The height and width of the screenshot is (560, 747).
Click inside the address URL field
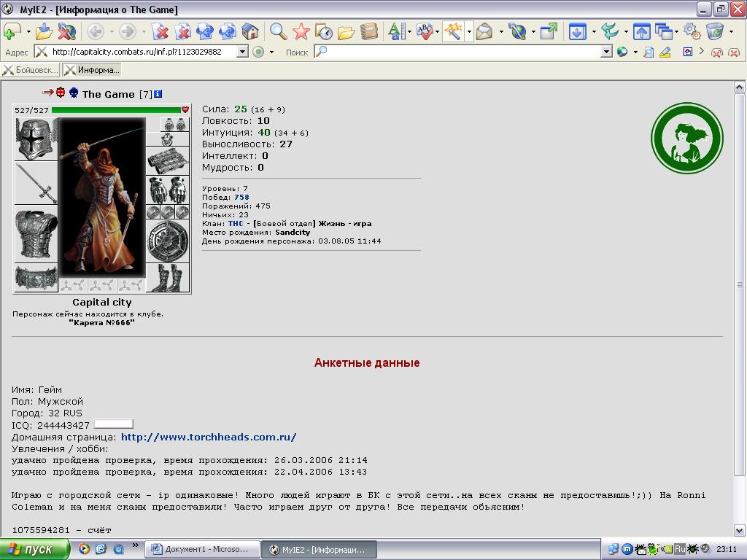click(x=142, y=52)
